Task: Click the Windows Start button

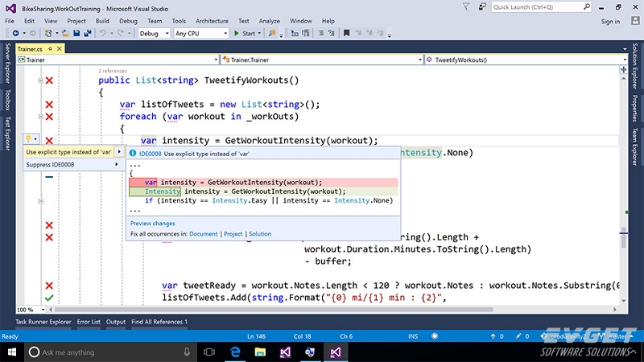Action: (x=11, y=352)
